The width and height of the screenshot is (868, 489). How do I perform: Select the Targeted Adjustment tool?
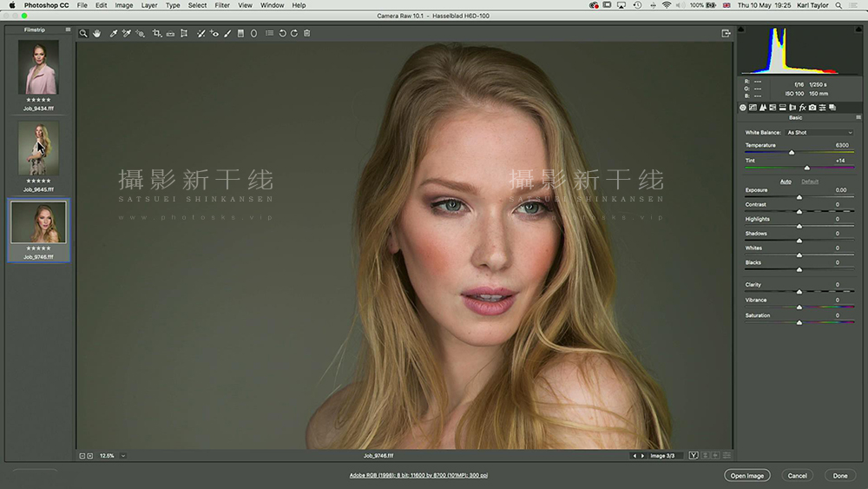click(140, 34)
